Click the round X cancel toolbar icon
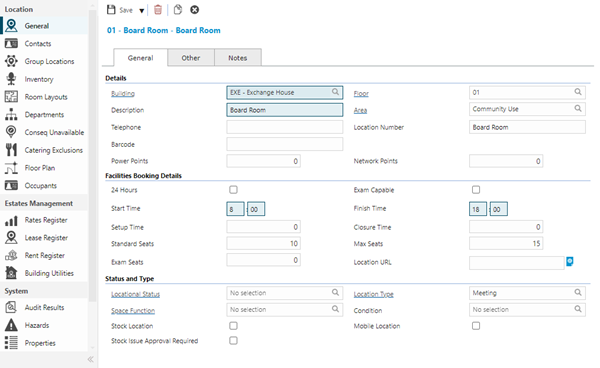 (x=194, y=10)
